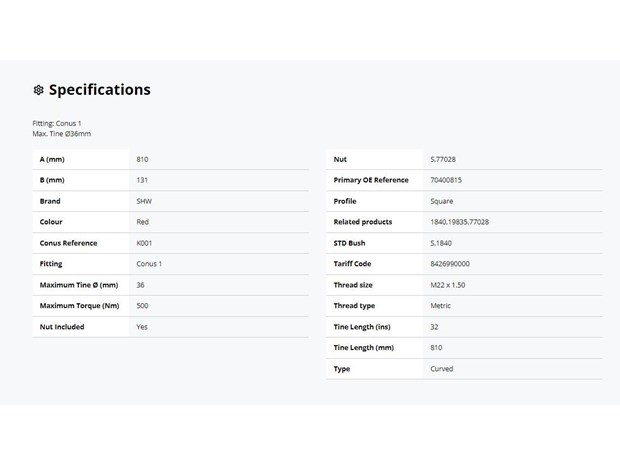Viewport: 620px width, 465px height.
Task: Click the Type value Curved
Action: tap(442, 369)
